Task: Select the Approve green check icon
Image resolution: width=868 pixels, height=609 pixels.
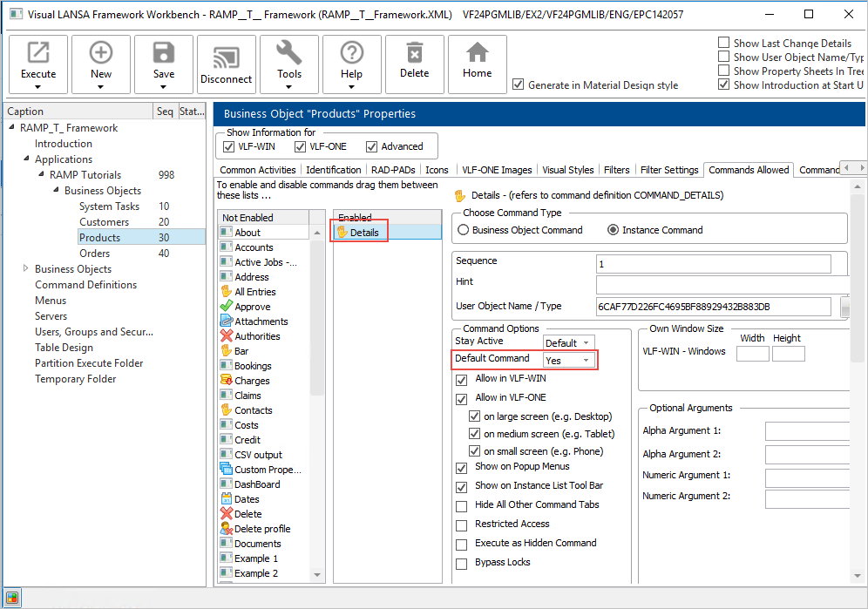Action: point(227,306)
